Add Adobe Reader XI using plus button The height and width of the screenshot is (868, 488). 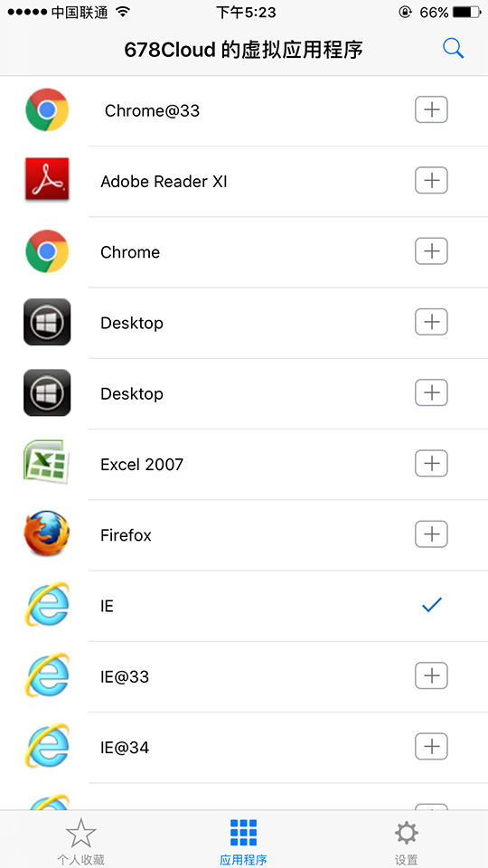pos(432,181)
